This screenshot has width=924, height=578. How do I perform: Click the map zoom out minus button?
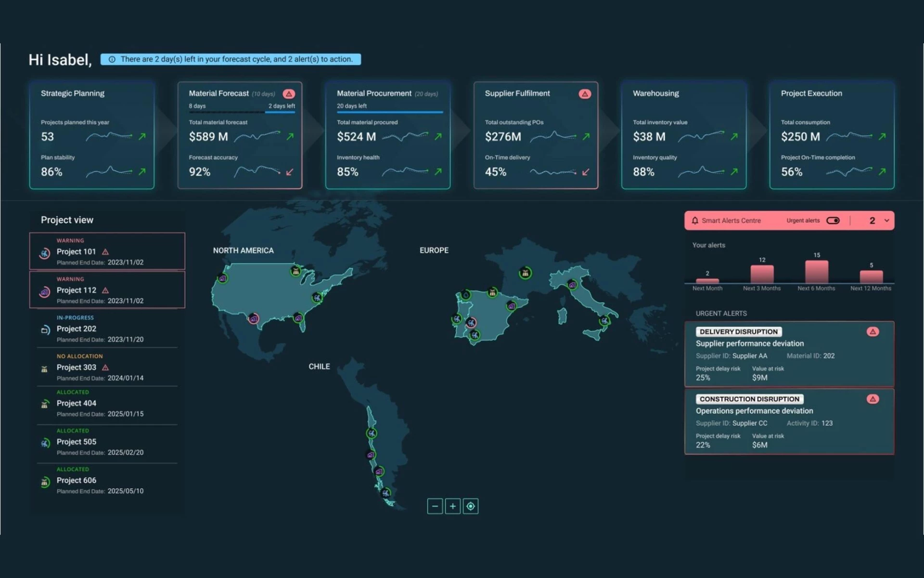click(x=435, y=506)
